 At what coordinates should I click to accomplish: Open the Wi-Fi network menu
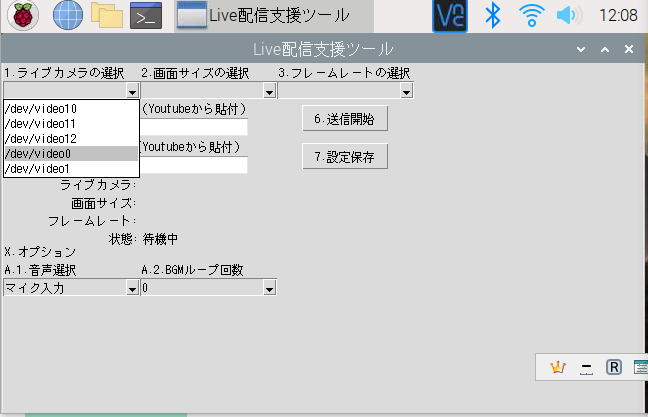pos(531,16)
